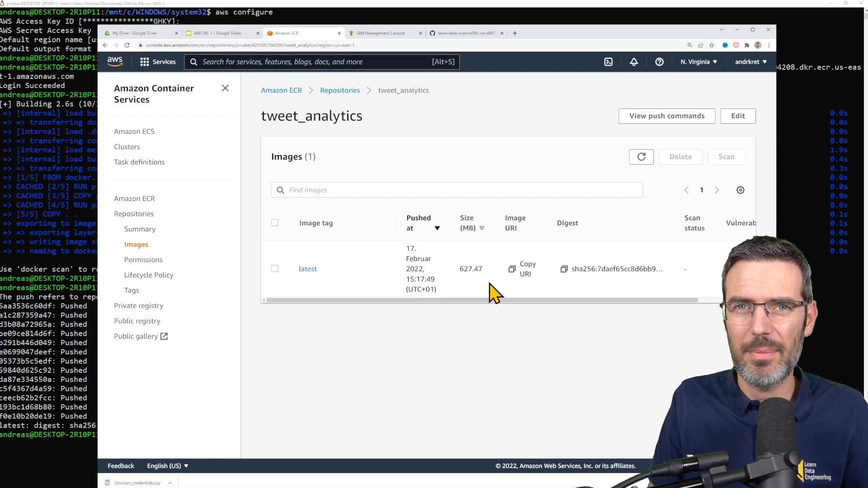Close the Amazon ECR tab
This screenshot has width=868, height=488.
[x=339, y=33]
